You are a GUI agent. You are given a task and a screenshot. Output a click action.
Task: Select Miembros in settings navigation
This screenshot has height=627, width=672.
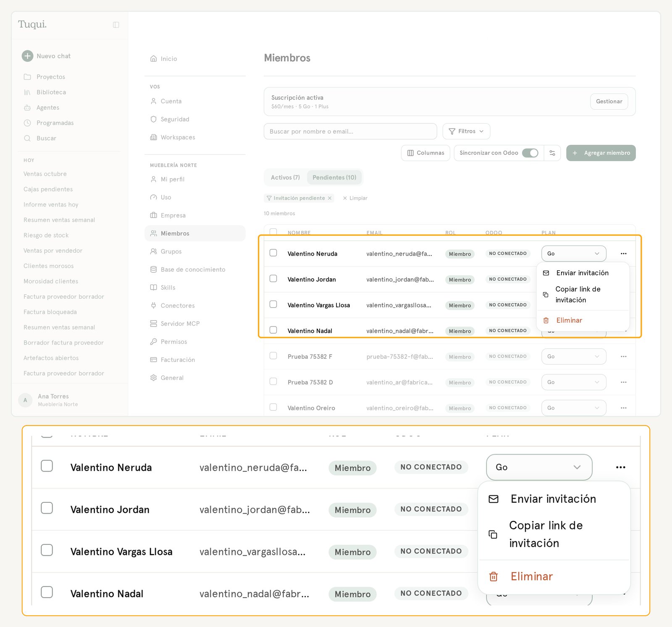(195, 233)
